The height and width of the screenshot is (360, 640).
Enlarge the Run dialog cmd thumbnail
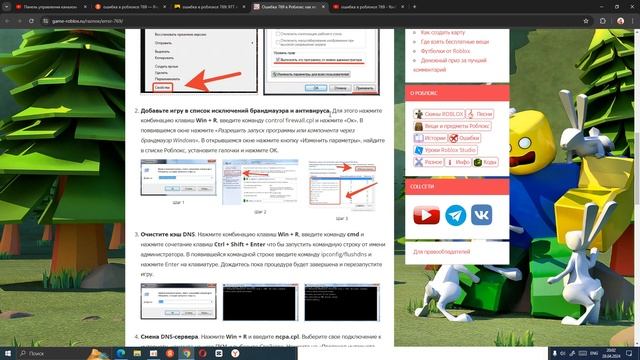(178, 301)
